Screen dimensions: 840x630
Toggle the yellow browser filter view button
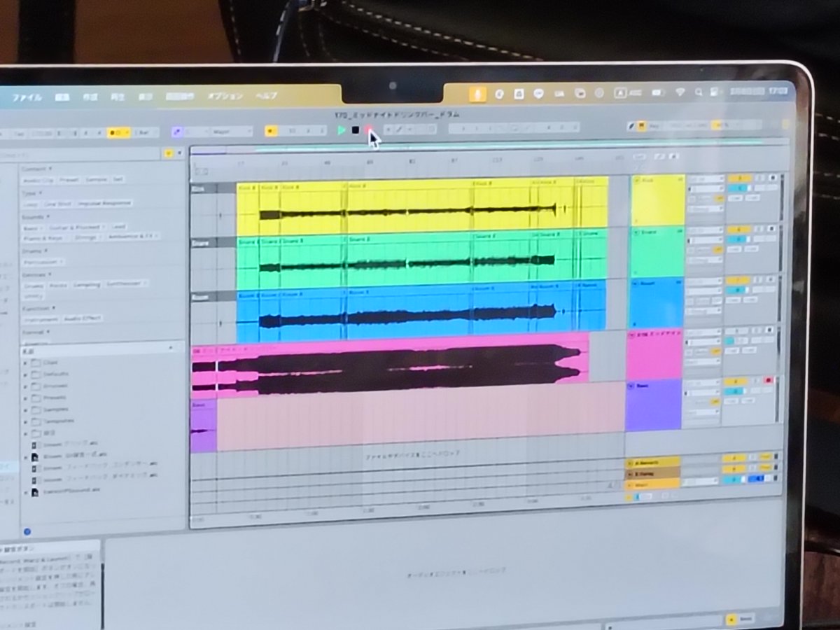[167, 152]
